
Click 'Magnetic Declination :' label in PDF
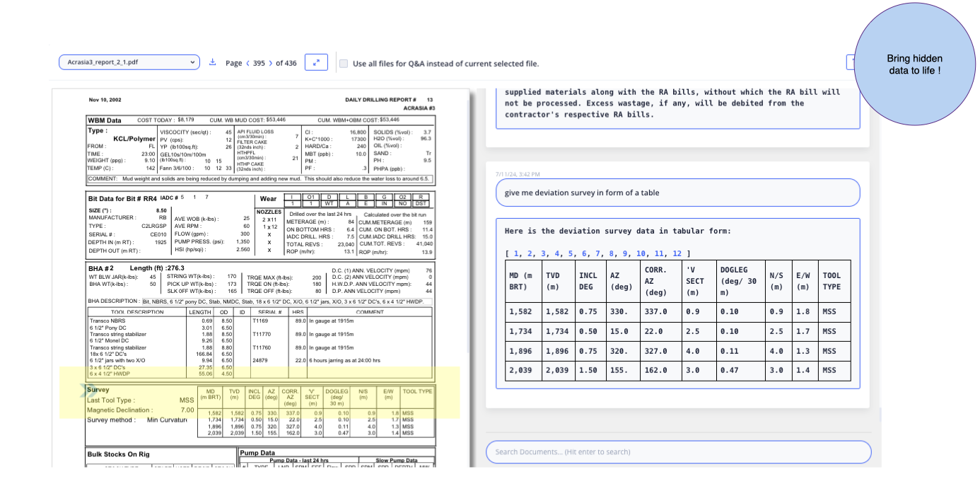(119, 410)
